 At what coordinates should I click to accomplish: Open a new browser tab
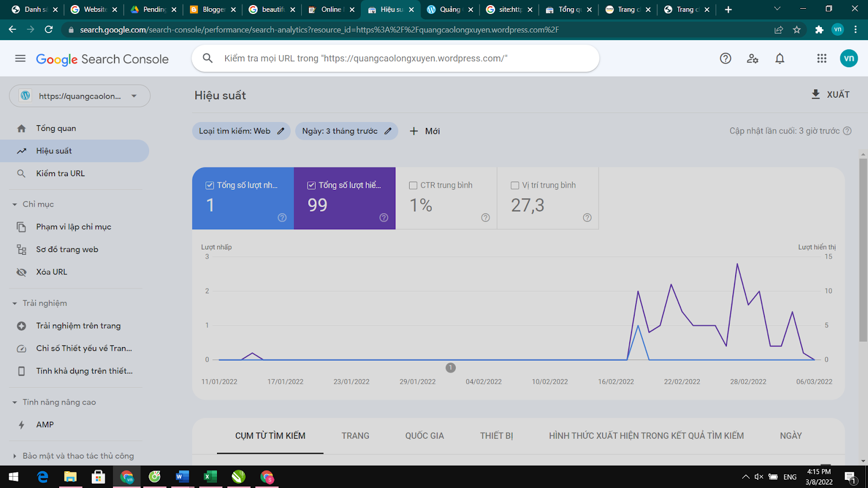click(728, 9)
